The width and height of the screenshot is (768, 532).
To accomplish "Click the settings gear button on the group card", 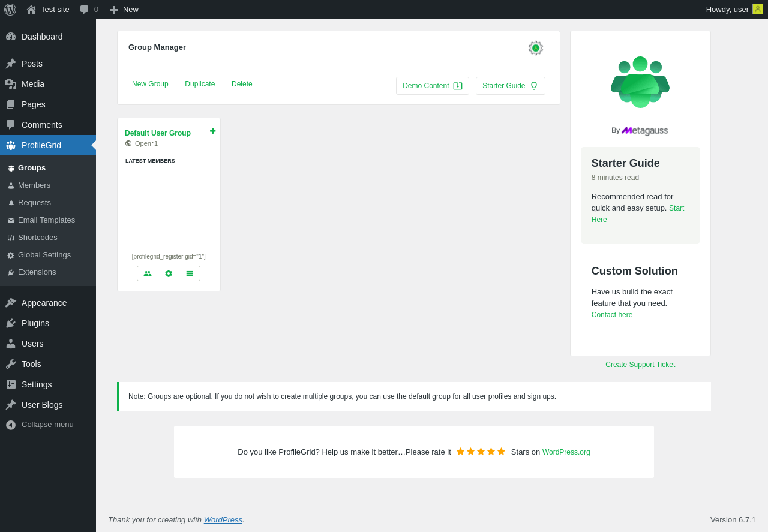I will pyautogui.click(x=169, y=273).
